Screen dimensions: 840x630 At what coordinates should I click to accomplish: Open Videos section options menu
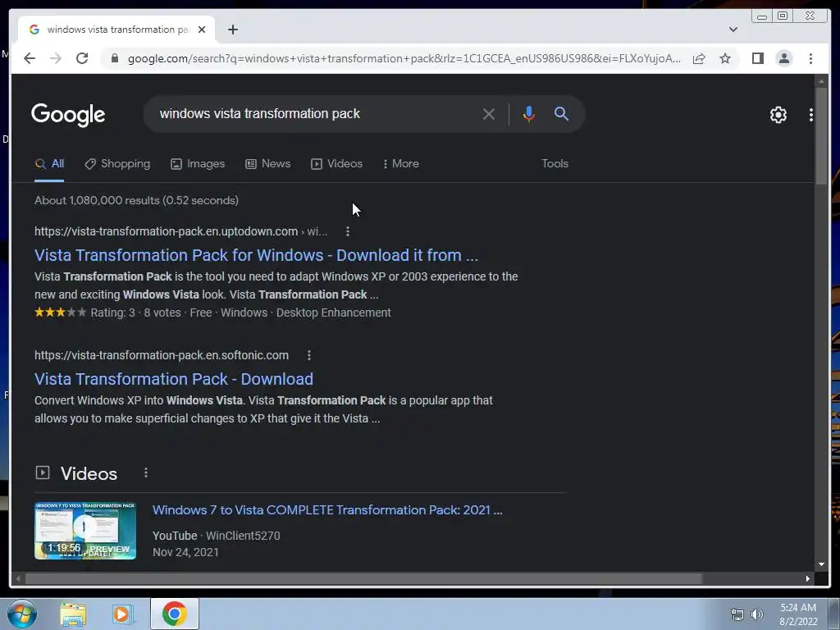coord(146,473)
